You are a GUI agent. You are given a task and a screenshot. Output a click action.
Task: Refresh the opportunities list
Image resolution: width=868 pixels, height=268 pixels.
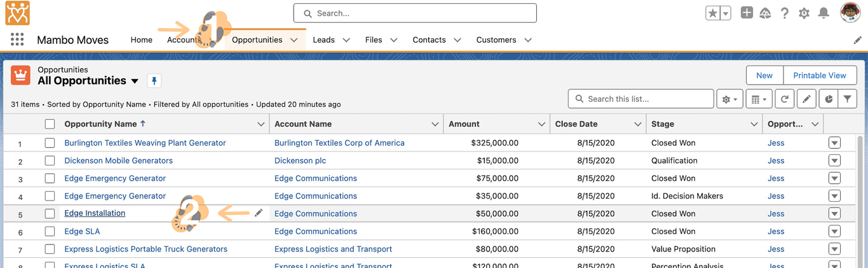click(x=785, y=99)
